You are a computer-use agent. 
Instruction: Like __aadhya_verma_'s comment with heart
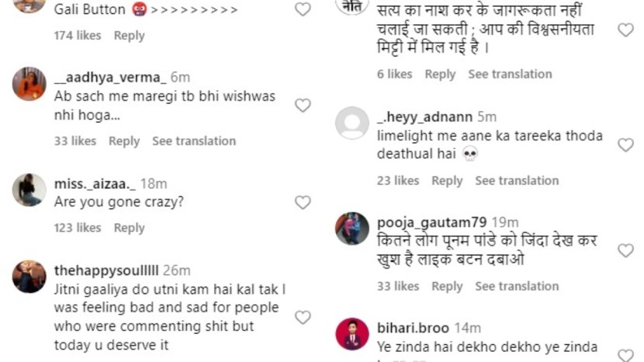[303, 106]
